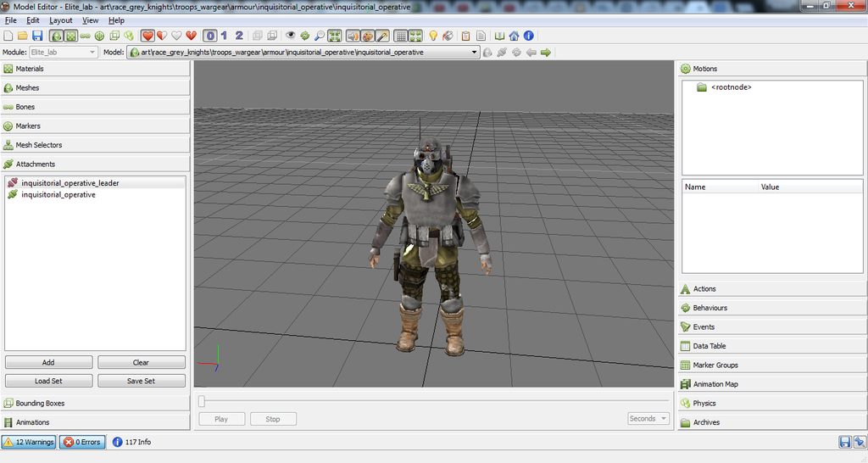Viewport: 868px width, 463px height.
Task: Open the View menu
Action: (x=90, y=20)
